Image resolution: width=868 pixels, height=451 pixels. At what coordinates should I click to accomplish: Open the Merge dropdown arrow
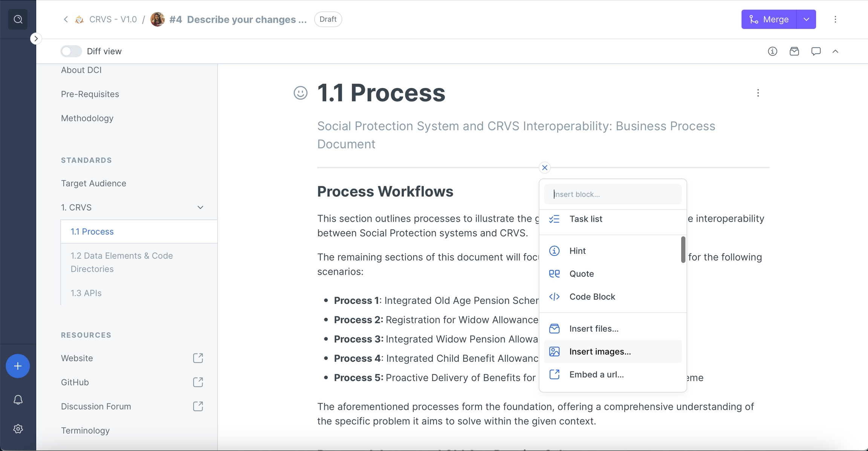coord(806,19)
